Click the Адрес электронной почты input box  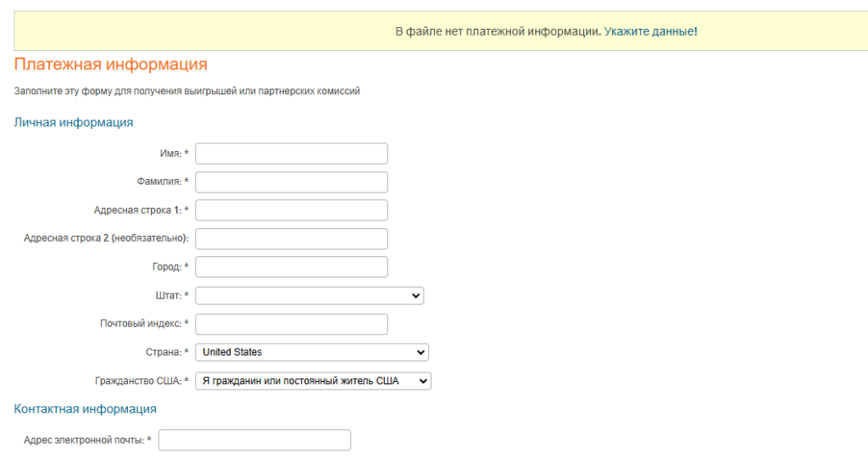(x=254, y=439)
